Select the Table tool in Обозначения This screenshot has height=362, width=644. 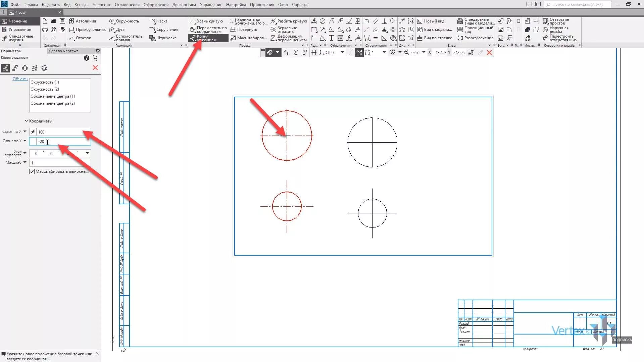click(340, 38)
